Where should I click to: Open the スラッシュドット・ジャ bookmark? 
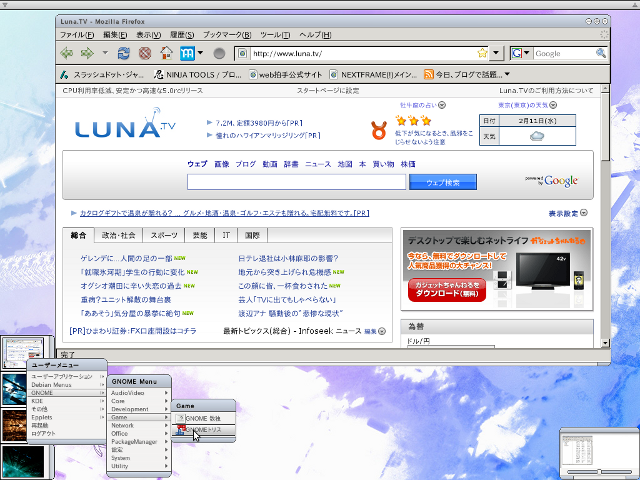102,75
